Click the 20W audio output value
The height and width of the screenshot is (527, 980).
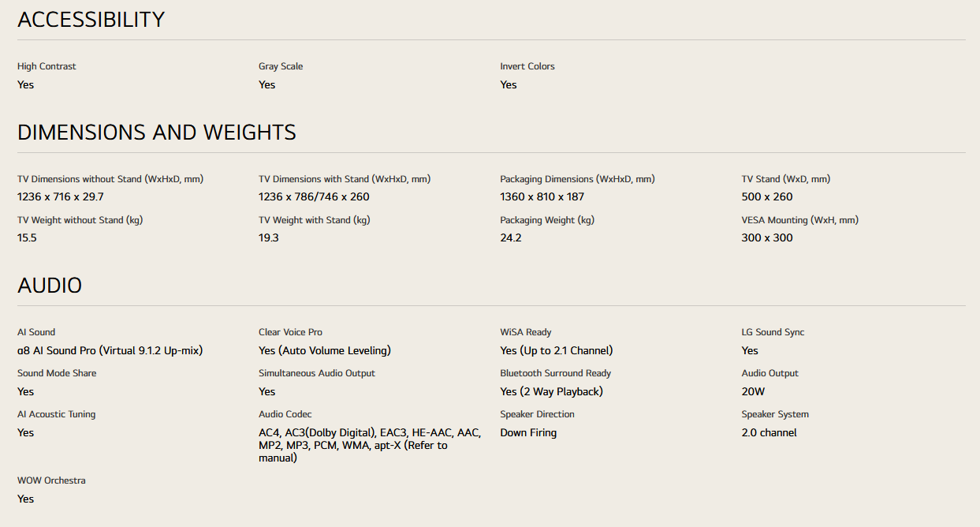click(x=753, y=391)
